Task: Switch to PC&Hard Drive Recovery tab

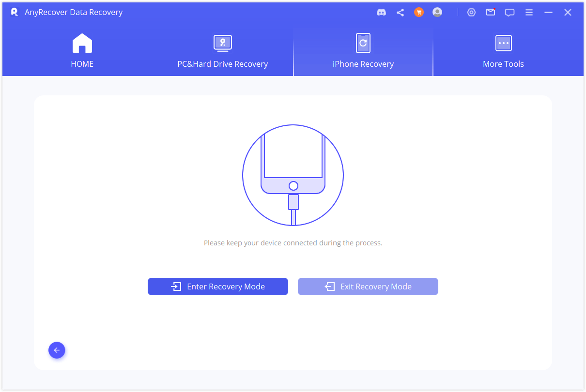Action: click(x=222, y=51)
